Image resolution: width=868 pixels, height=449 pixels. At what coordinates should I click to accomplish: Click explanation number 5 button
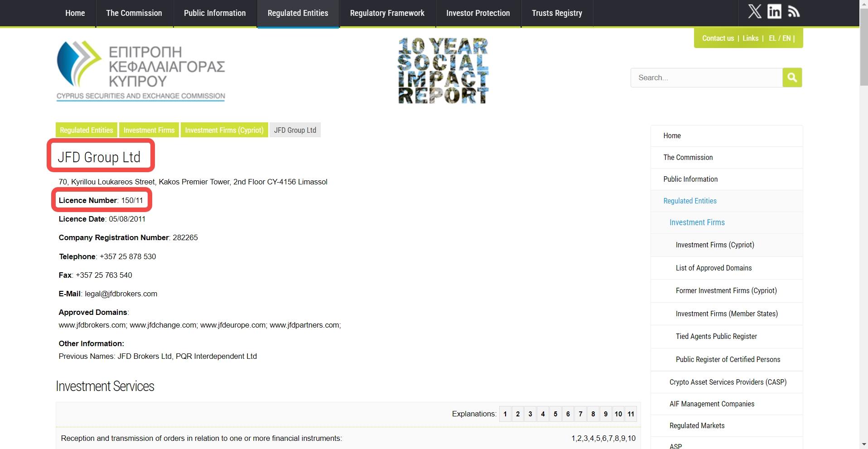555,414
